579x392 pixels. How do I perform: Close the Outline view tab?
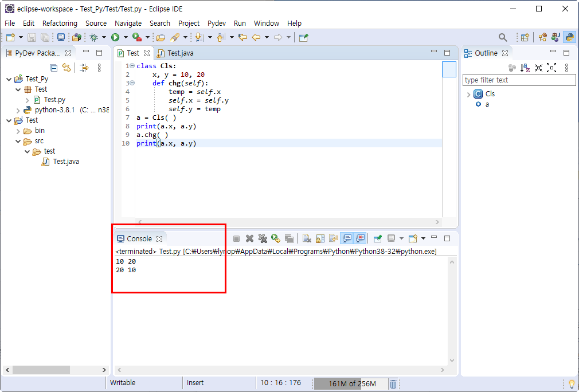505,53
